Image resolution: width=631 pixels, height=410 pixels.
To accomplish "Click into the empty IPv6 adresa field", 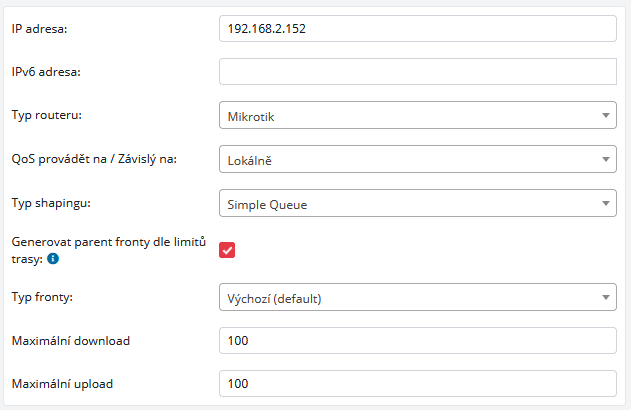I will click(x=417, y=72).
